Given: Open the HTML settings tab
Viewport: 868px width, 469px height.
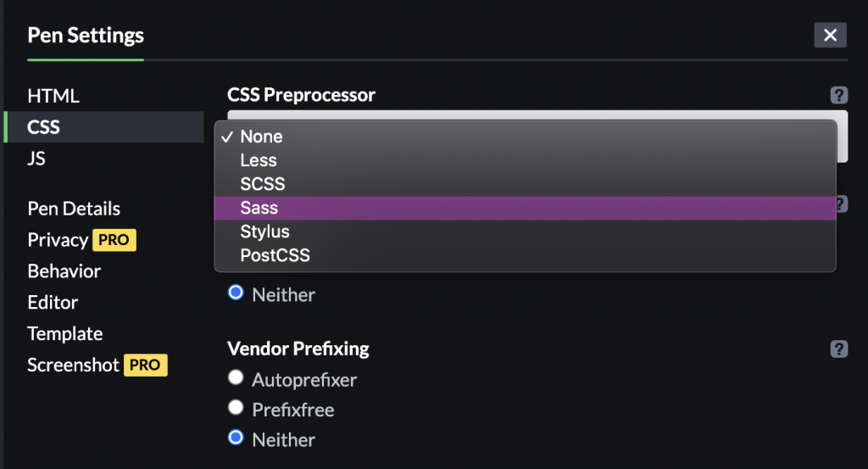Looking at the screenshot, I should point(53,96).
